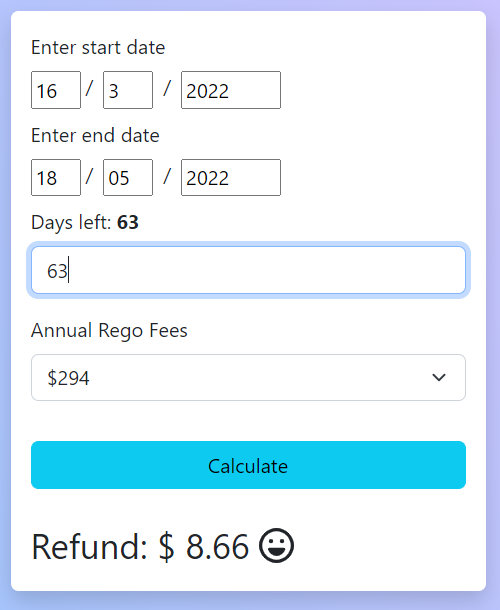Focus the end date month field showing 05

tap(128, 177)
